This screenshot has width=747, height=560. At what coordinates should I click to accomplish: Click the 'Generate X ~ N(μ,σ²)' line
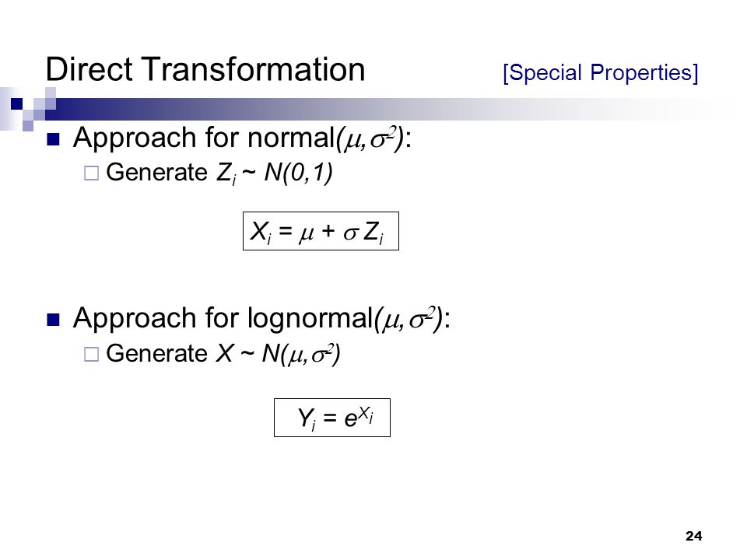point(223,354)
